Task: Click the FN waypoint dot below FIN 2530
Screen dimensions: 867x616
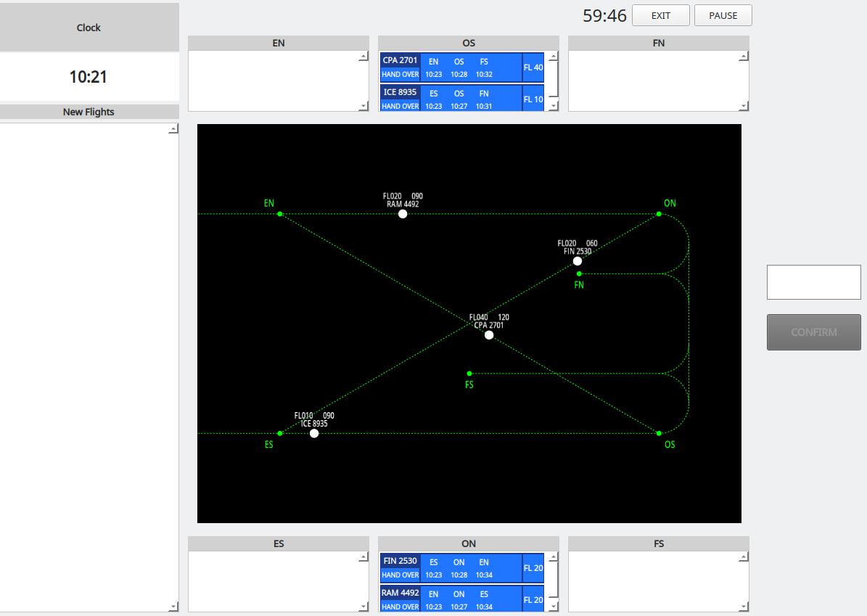Action: (x=578, y=273)
